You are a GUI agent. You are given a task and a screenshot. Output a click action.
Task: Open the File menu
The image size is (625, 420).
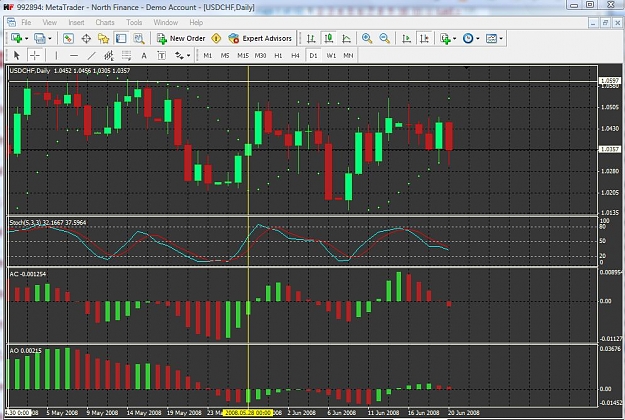pyautogui.click(x=26, y=22)
